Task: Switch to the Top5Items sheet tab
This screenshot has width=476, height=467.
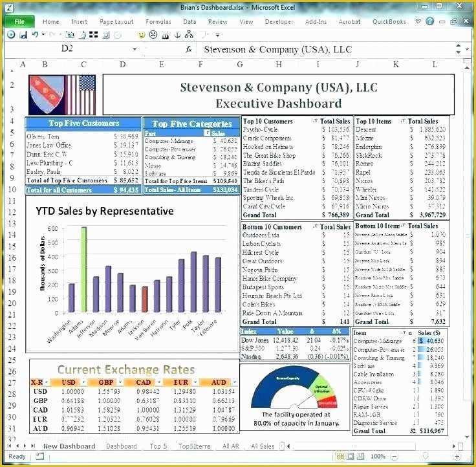Action: click(x=194, y=446)
